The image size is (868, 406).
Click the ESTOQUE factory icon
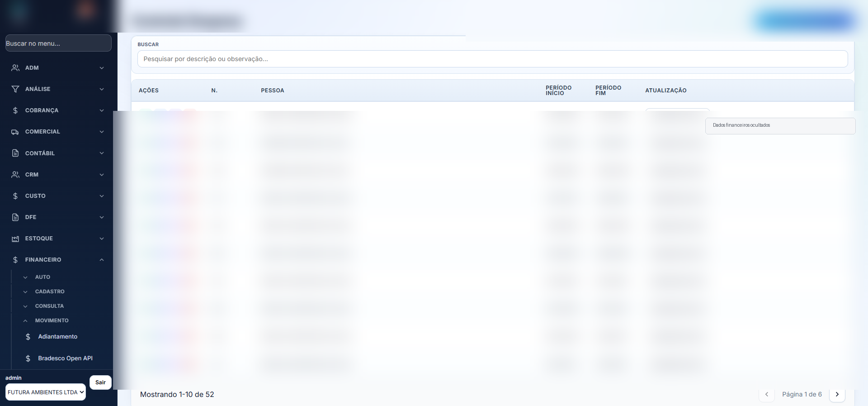[15, 239]
